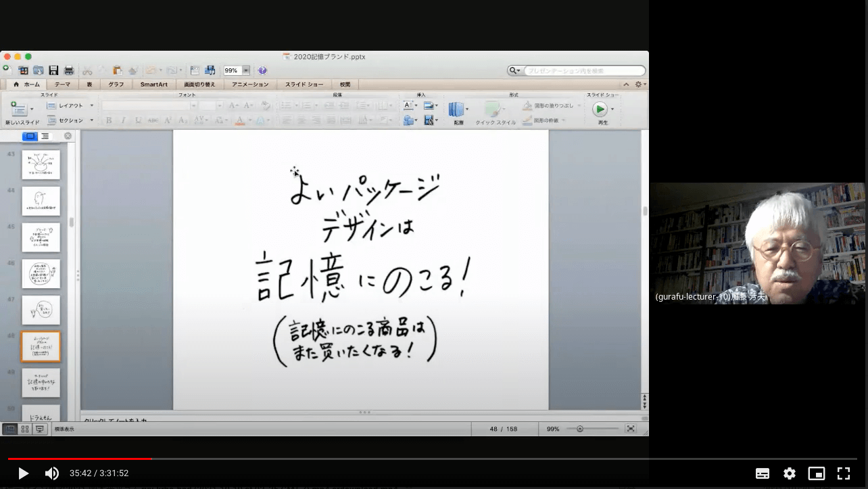Open the purple Help icon in toolbar
The width and height of the screenshot is (868, 489).
tap(262, 70)
